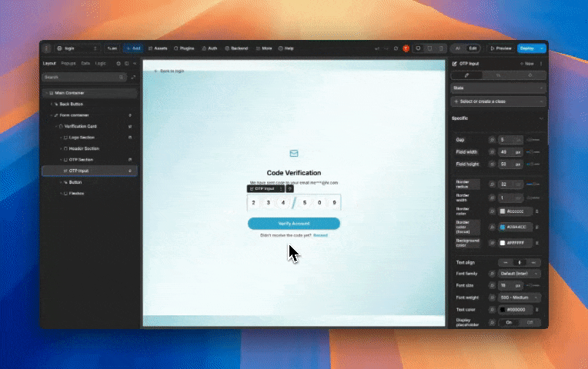Open the en language selector

coord(112,48)
